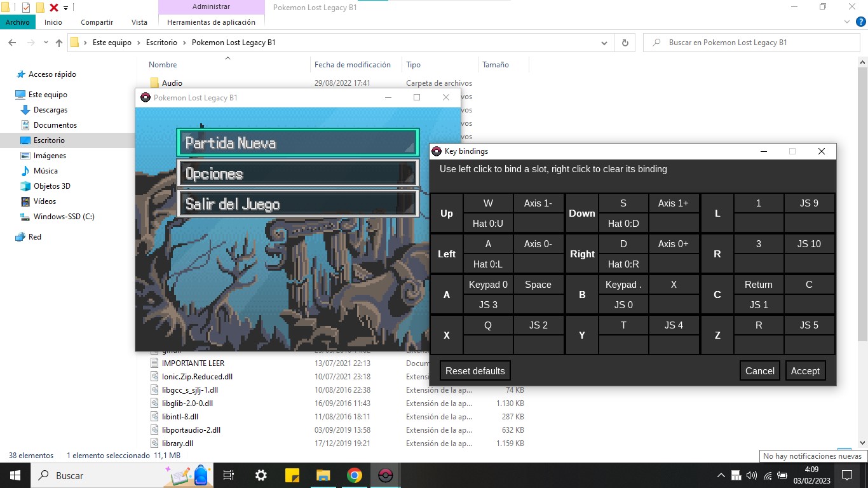Open the Archivo menu tab
Image resolution: width=868 pixels, height=488 pixels.
point(18,22)
